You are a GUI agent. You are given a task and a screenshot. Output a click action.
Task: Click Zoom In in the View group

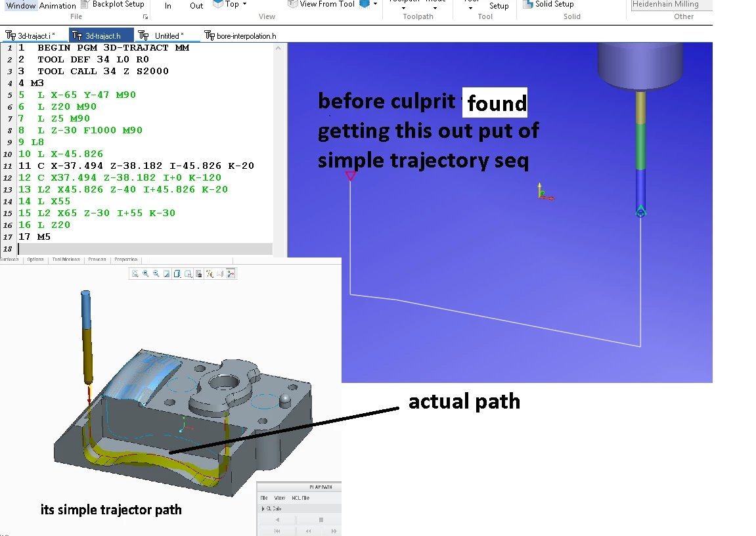[x=167, y=6]
